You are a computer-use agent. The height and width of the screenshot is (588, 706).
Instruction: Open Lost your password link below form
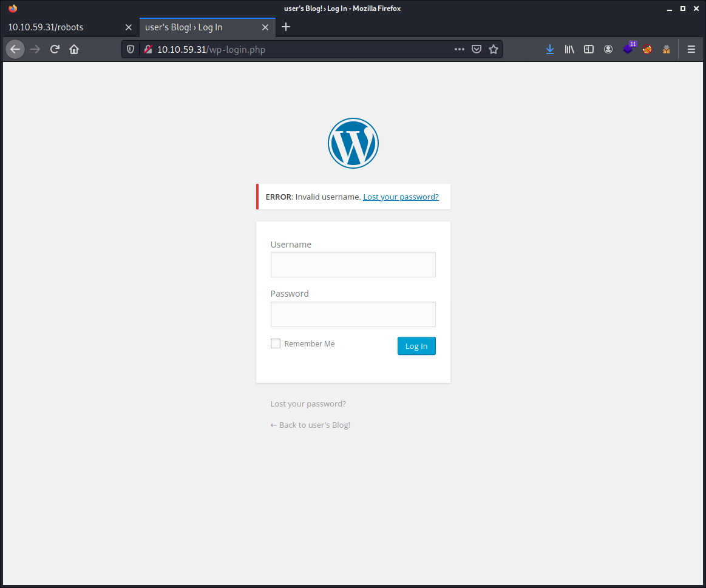click(x=308, y=404)
